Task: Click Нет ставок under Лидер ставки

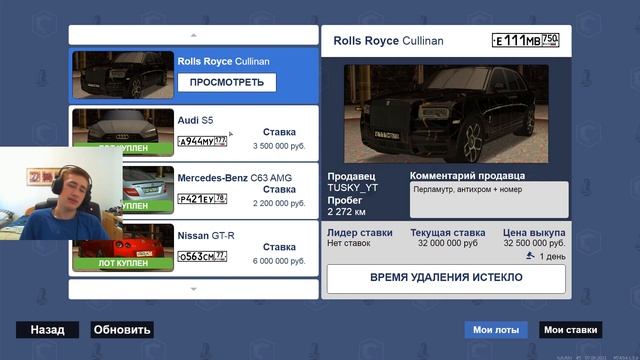Action: click(349, 243)
